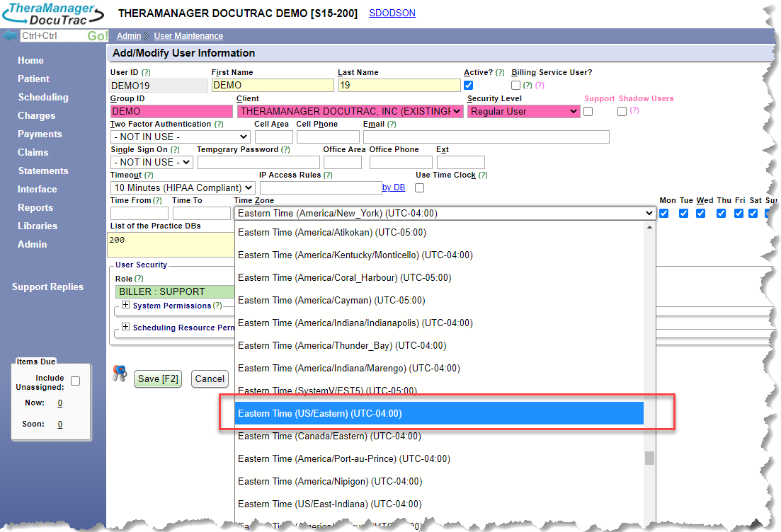Uncheck the Tue day checkbox
Screen dimensions: 781x532
684,213
